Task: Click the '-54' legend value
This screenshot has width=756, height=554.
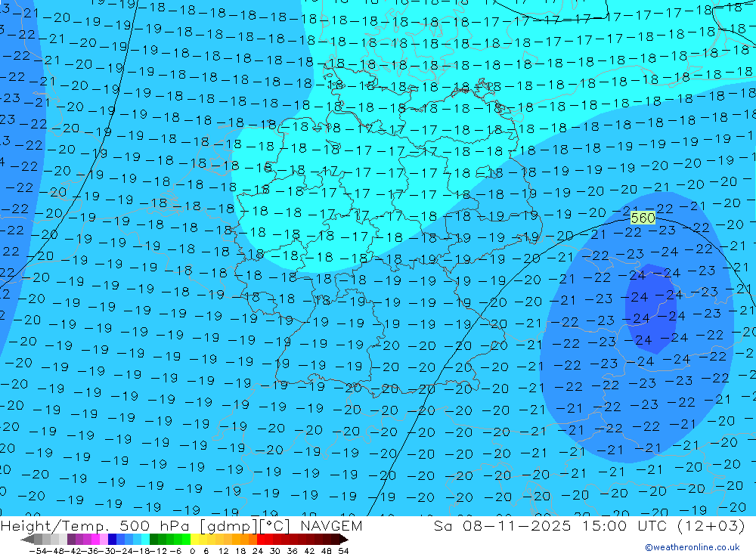Action: point(38,551)
